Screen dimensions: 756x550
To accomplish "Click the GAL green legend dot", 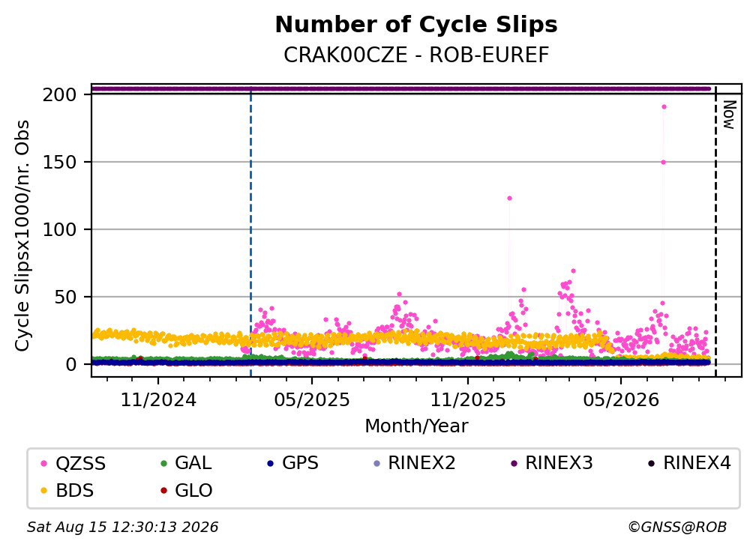I will click(163, 463).
